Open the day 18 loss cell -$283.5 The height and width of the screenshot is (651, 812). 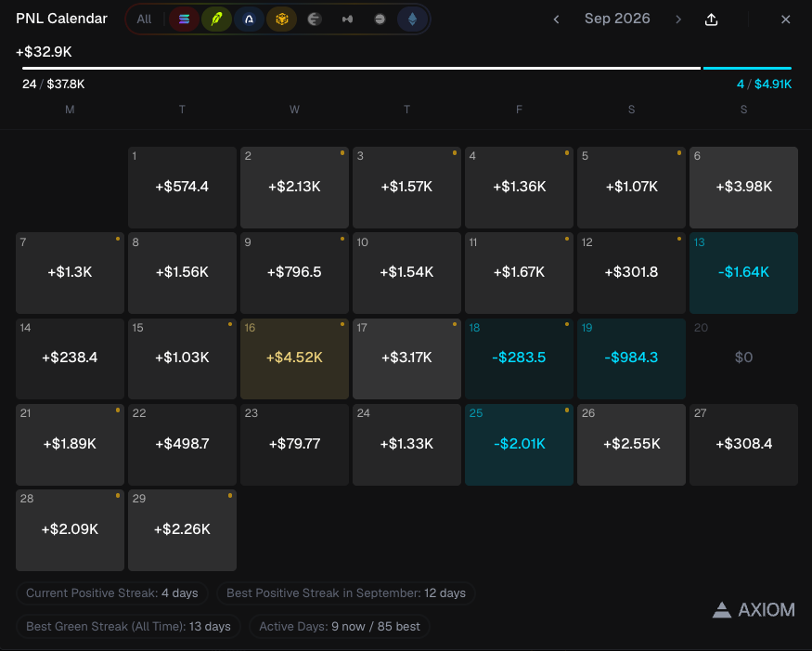point(519,358)
